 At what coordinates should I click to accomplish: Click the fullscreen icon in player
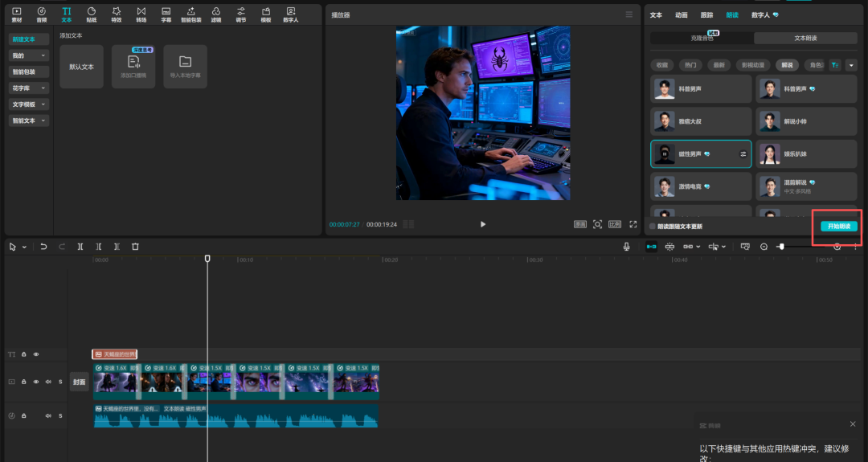pos(633,224)
